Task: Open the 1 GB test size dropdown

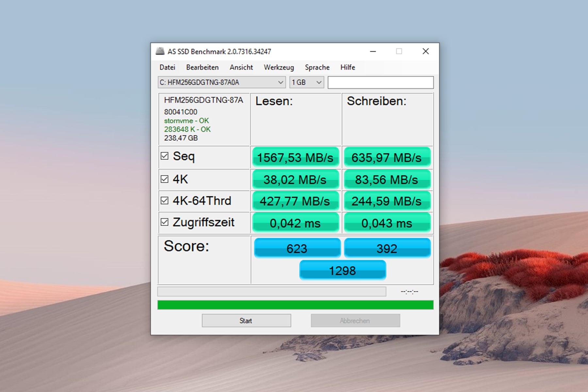Action: [x=307, y=82]
